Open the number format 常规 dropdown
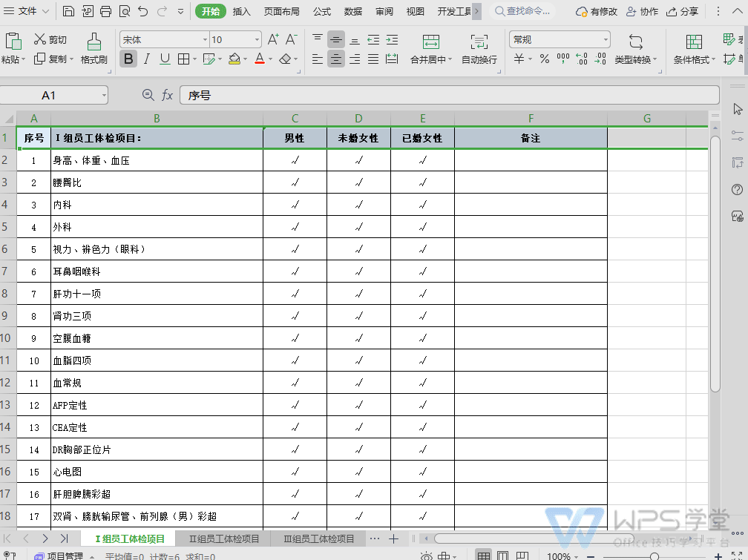 (606, 39)
